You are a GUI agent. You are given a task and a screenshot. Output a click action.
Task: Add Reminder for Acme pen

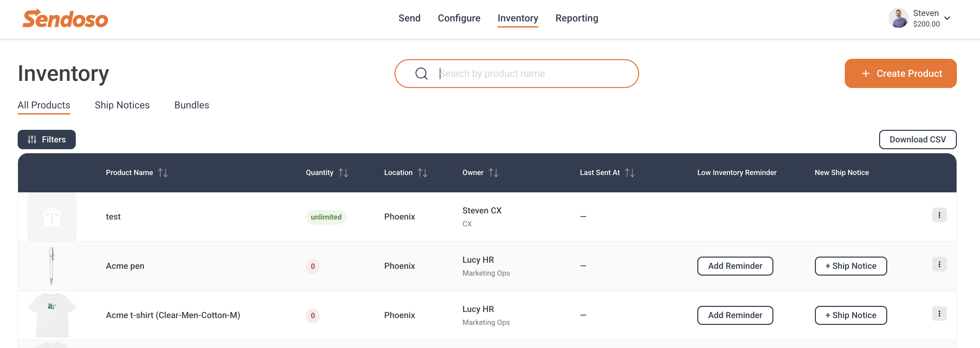click(735, 266)
